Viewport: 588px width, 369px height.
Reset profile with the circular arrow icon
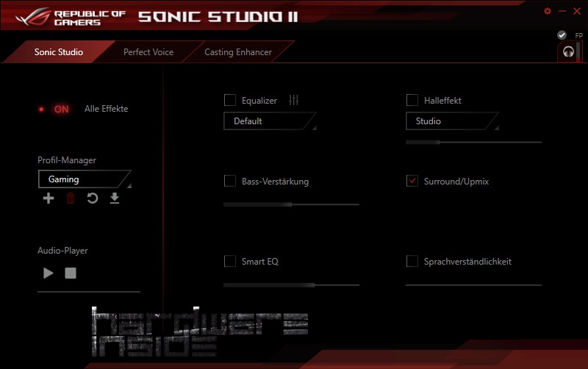click(93, 198)
